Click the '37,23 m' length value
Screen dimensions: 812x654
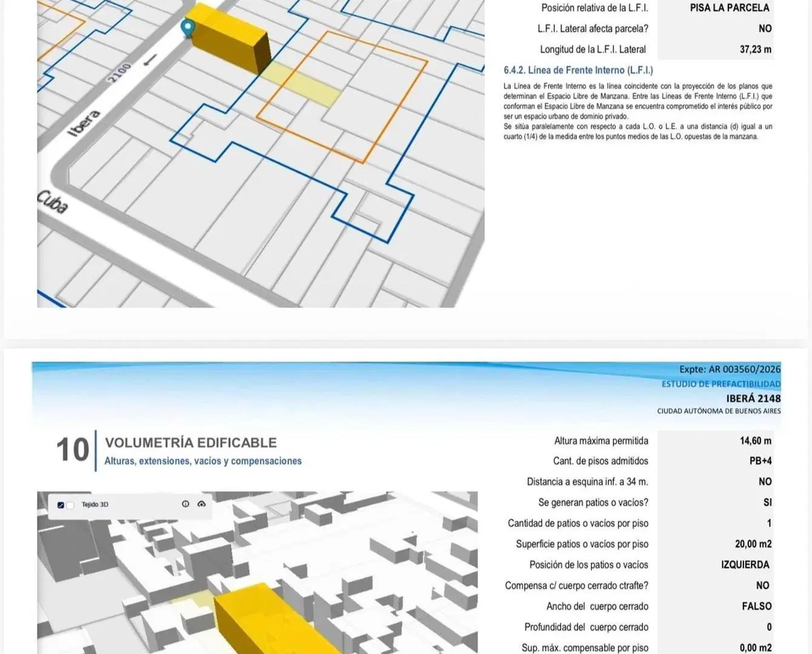pos(755,49)
